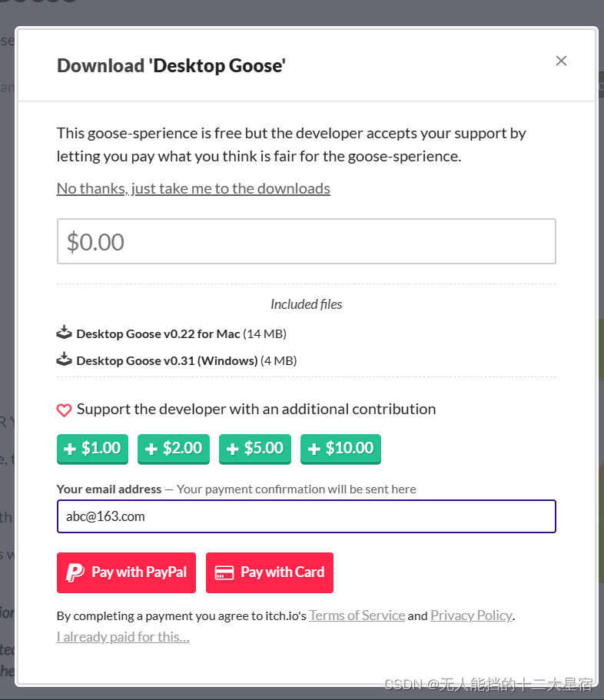
Task: Close the Download 'Desktop Goose' dialog
Action: 561,61
